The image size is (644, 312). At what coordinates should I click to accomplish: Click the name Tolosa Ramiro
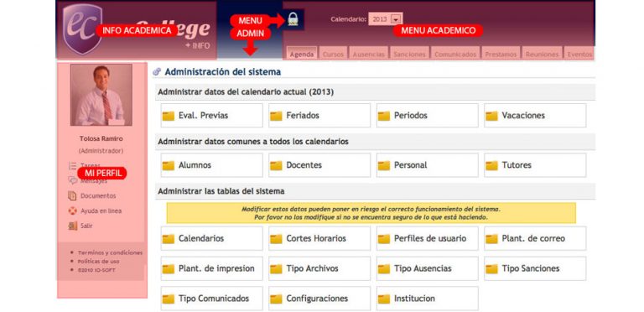[x=101, y=138]
